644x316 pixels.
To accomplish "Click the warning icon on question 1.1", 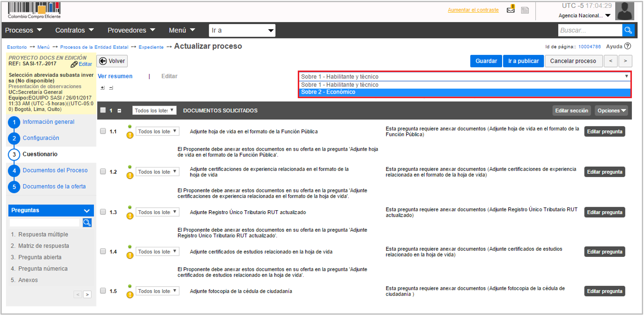I will coord(130,135).
